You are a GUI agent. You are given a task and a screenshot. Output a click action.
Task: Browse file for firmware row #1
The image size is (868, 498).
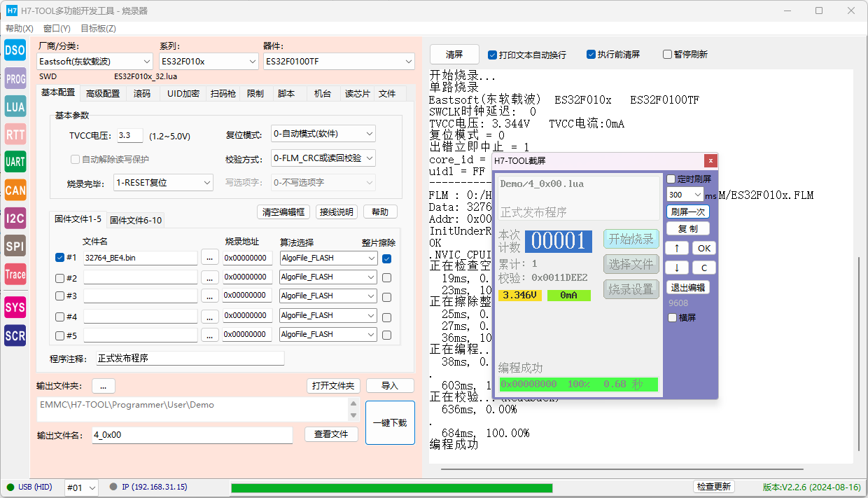click(210, 258)
